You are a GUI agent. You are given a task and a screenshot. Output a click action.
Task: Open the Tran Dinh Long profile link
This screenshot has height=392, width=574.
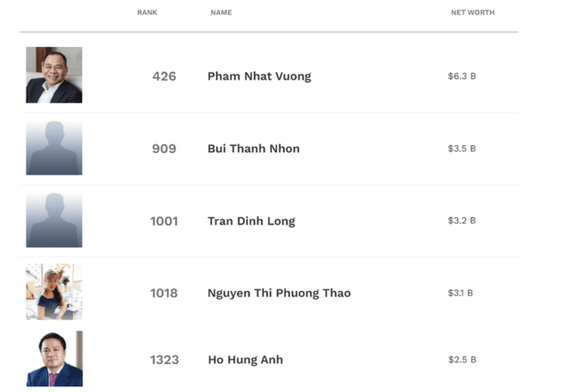click(x=251, y=221)
